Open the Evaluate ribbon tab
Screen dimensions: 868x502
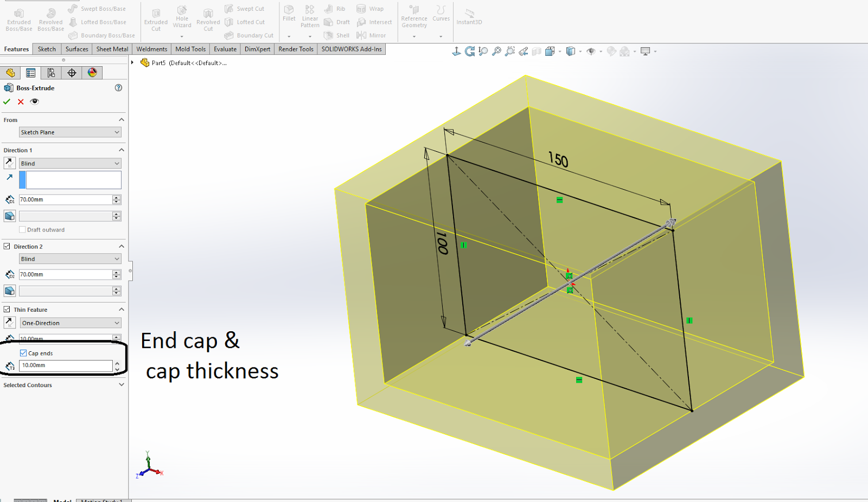(225, 49)
